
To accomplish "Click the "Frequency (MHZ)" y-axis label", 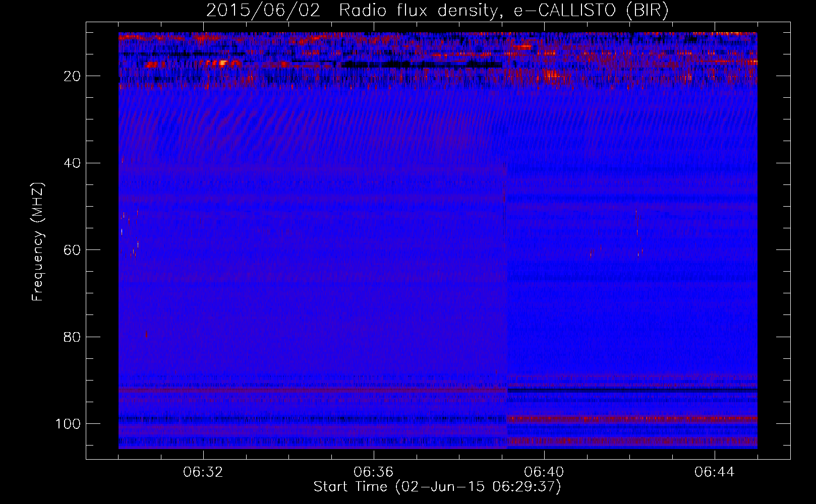I will pos(38,242).
